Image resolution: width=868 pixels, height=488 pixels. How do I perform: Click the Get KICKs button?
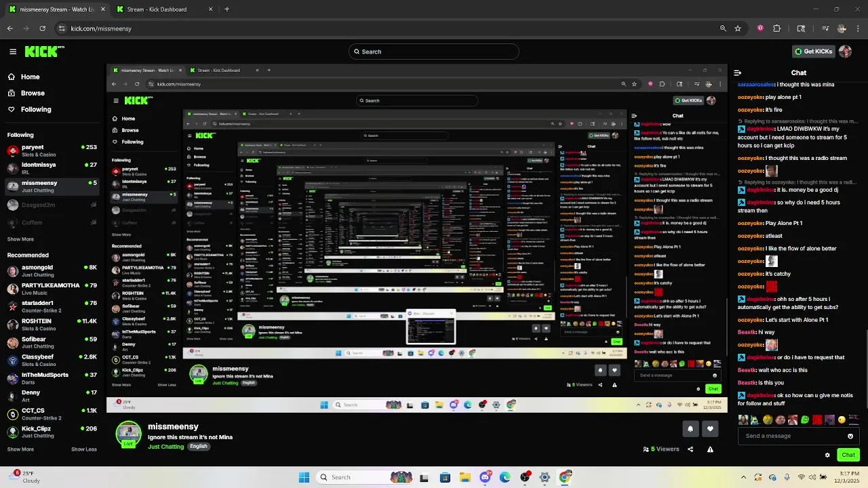coord(813,52)
